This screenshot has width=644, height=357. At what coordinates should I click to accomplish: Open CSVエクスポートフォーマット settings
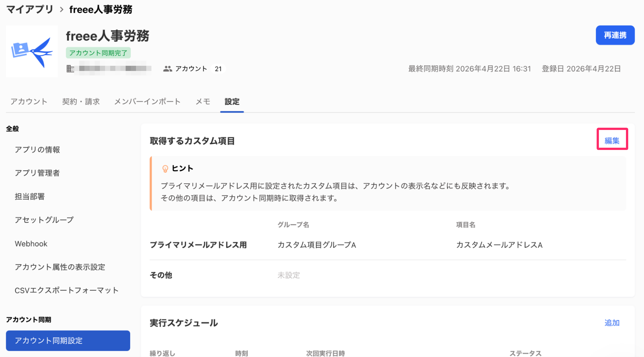[67, 290]
